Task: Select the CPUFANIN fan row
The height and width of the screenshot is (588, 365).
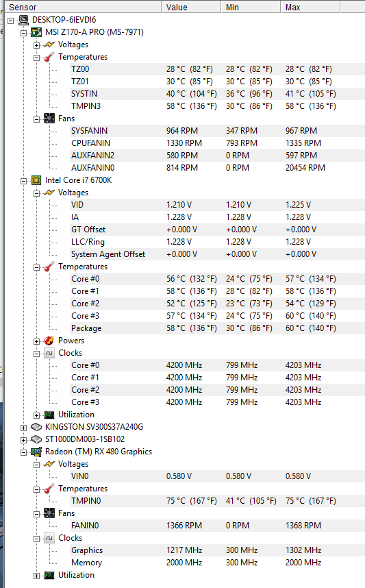Action: (212, 143)
